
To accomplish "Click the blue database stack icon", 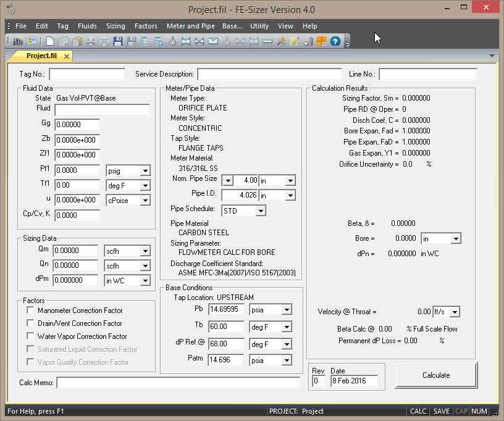I will pyautogui.click(x=145, y=41).
